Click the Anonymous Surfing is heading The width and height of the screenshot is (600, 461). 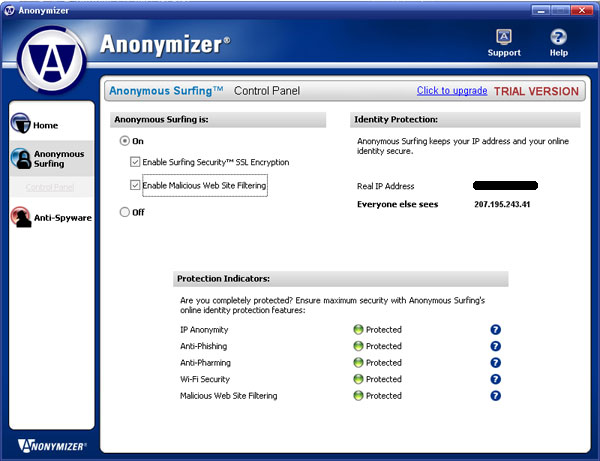pos(161,119)
